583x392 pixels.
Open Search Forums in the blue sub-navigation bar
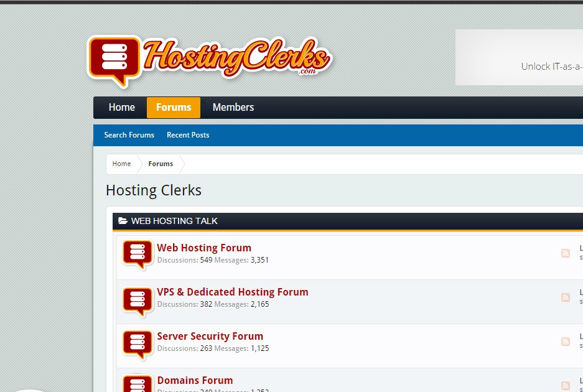click(129, 135)
